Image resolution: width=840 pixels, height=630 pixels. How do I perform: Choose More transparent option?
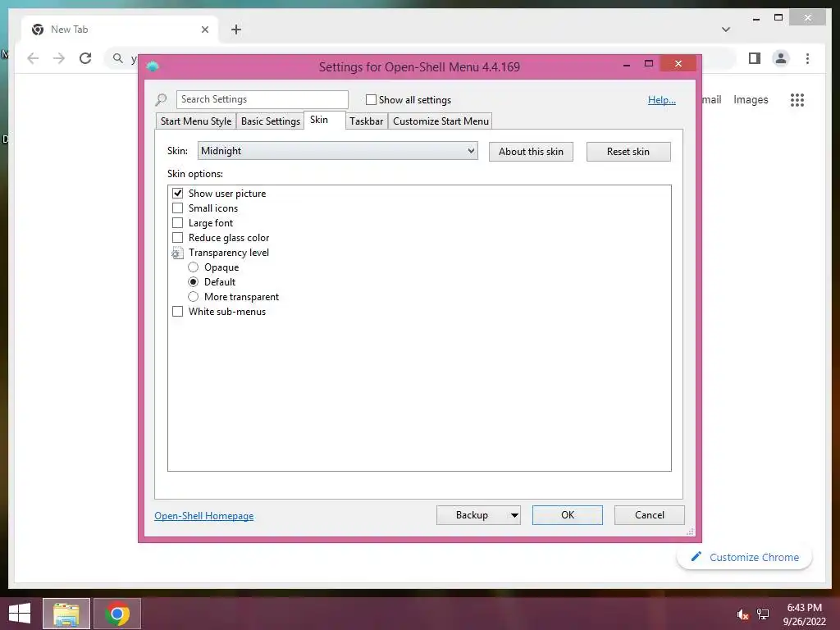(x=194, y=297)
